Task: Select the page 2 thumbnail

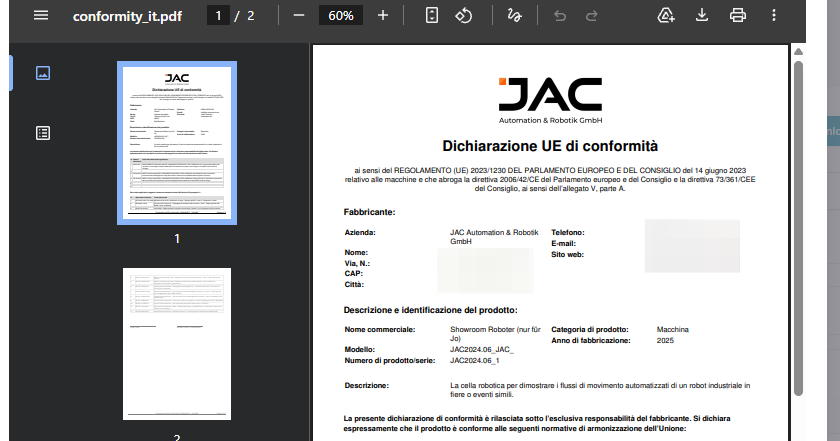Action: [177, 344]
